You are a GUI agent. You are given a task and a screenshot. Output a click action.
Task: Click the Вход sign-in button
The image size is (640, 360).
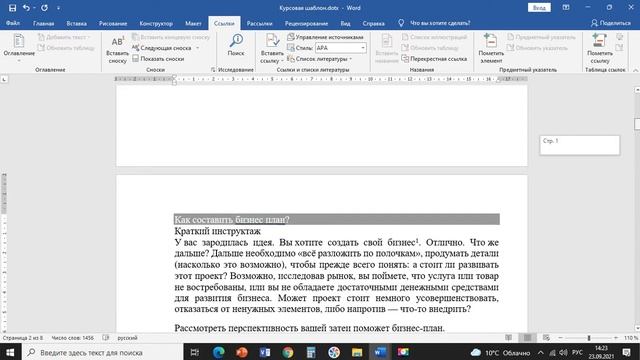click(x=539, y=8)
